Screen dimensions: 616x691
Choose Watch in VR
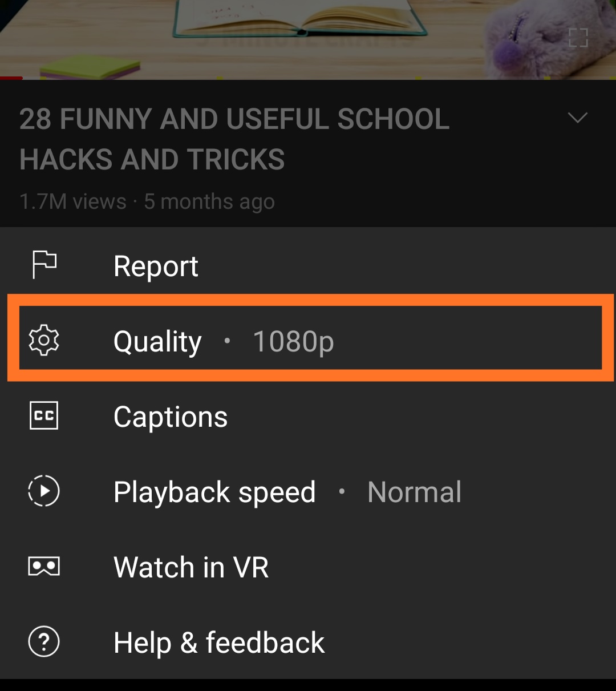[308, 567]
